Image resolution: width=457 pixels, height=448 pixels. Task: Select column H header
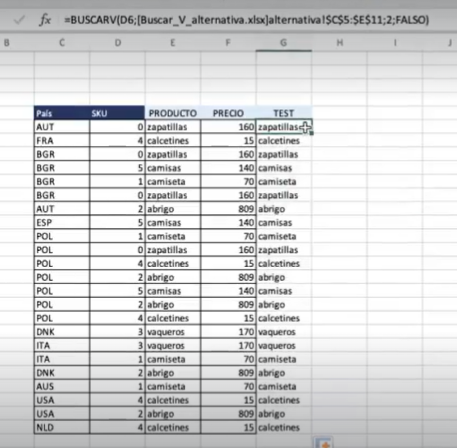click(339, 43)
